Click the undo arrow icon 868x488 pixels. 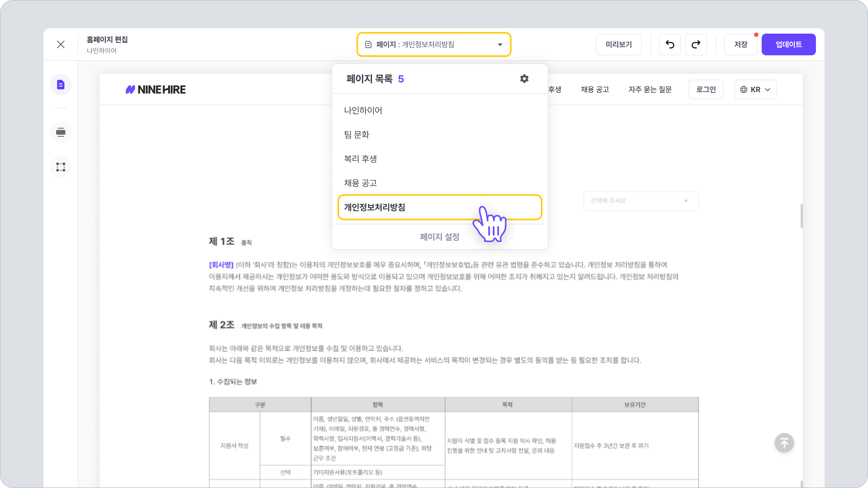669,44
